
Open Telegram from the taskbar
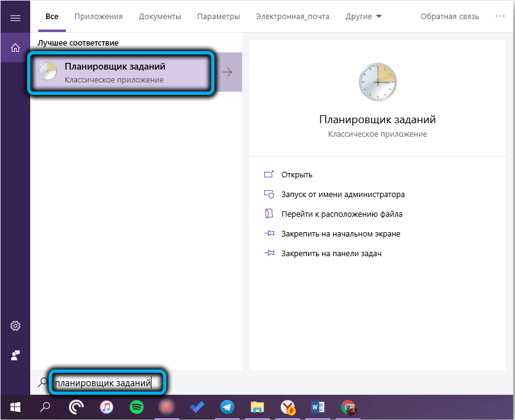coord(227,407)
